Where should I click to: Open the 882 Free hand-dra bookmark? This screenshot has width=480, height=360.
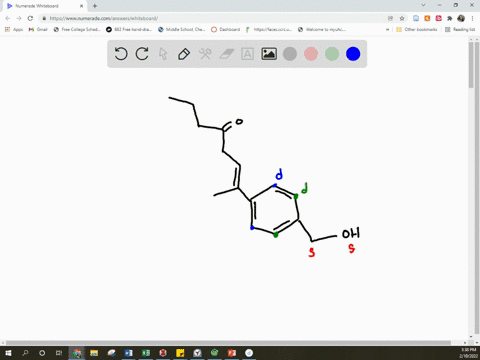click(129, 29)
